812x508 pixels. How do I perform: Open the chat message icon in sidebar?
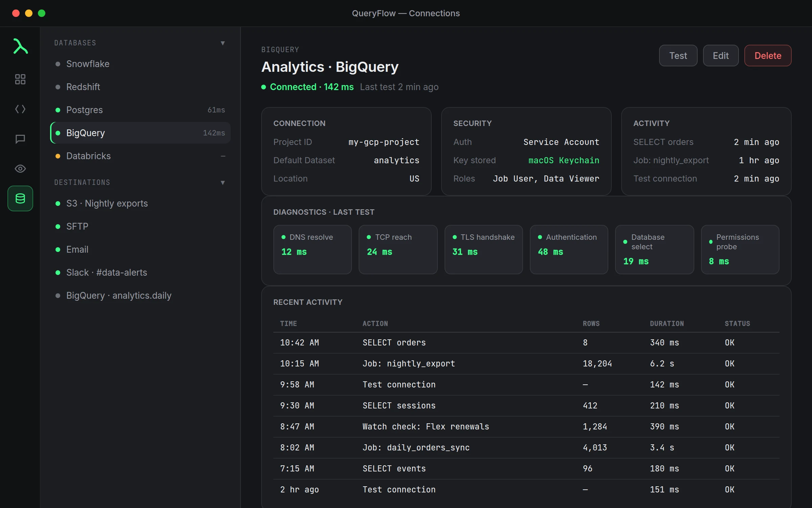tap(20, 139)
